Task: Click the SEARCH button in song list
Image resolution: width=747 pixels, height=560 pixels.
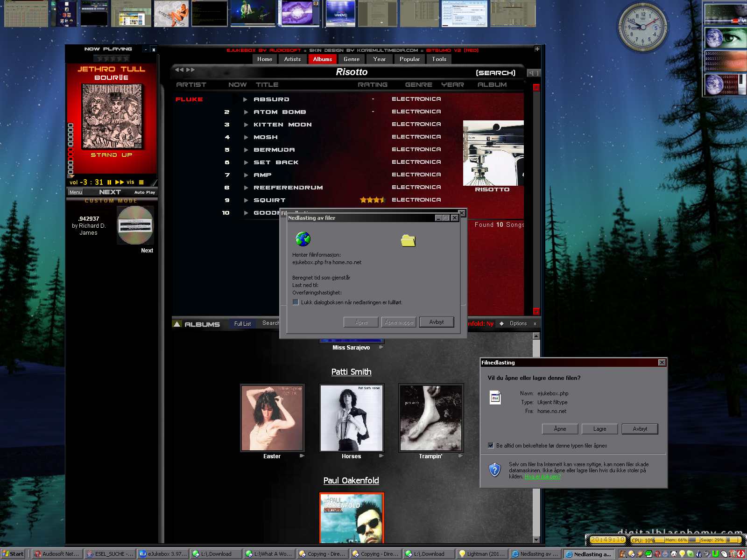Action: (496, 73)
